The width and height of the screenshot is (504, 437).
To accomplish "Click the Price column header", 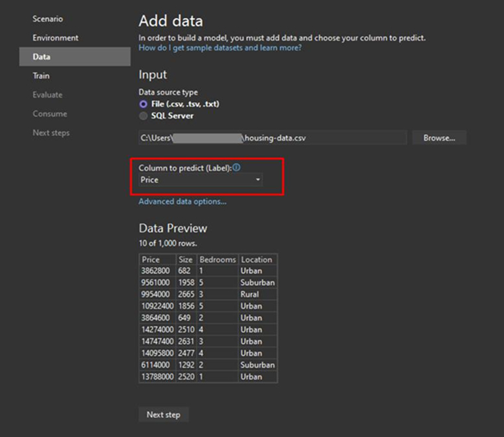I will coord(158,260).
